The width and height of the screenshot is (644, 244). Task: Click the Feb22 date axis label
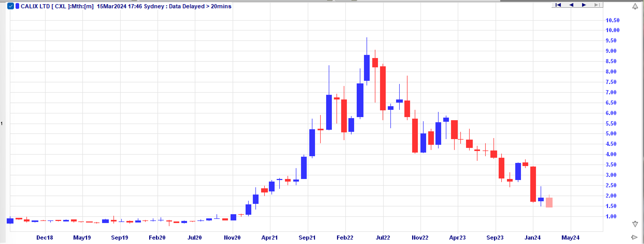(x=345, y=238)
